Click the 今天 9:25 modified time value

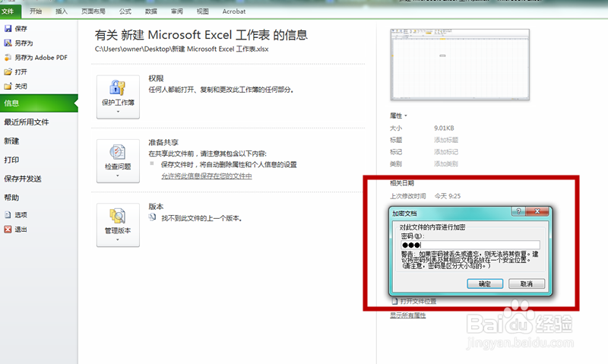[448, 196]
